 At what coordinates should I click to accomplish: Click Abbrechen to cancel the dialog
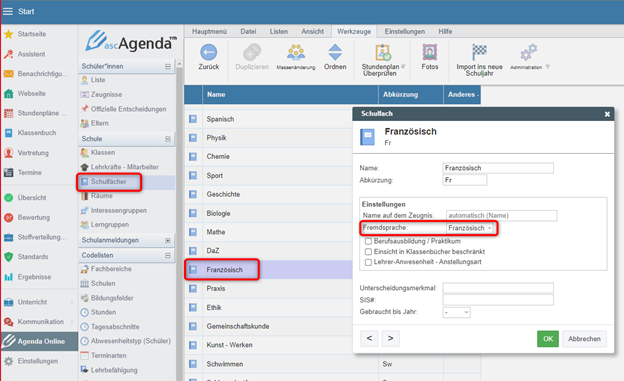point(584,339)
